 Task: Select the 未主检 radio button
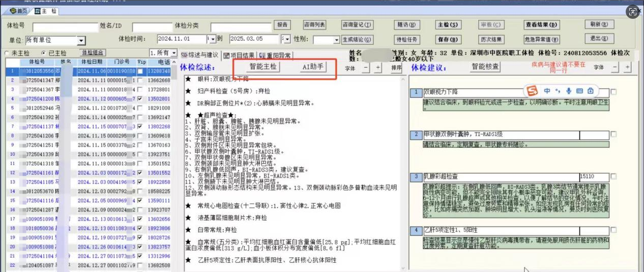pos(7,53)
